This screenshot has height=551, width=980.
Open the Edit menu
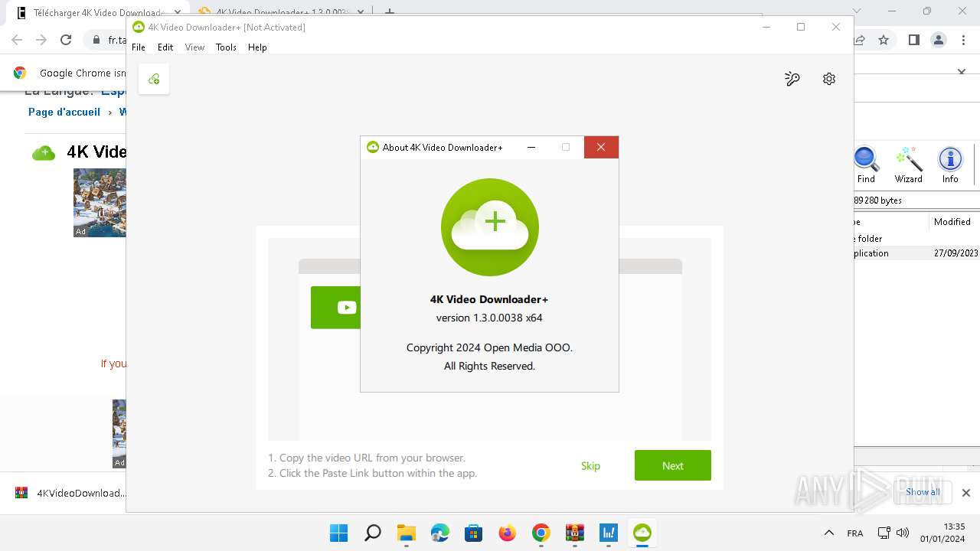click(x=165, y=47)
